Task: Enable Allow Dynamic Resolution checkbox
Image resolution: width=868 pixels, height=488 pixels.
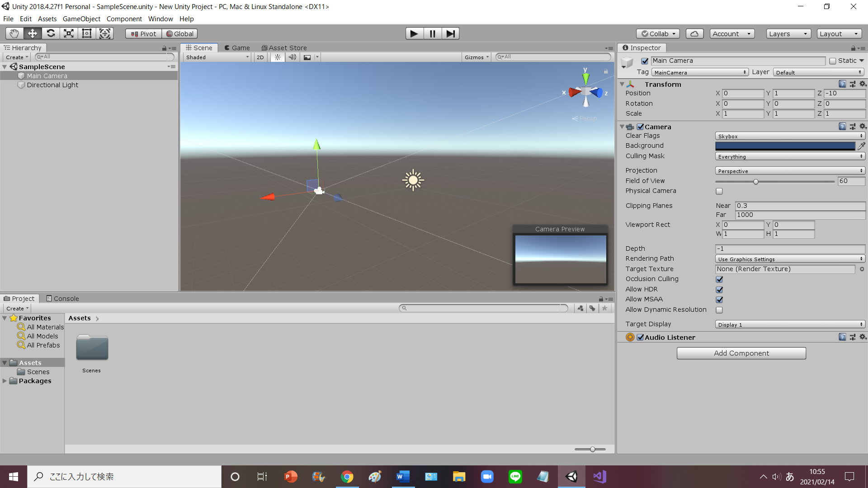Action: [719, 310]
